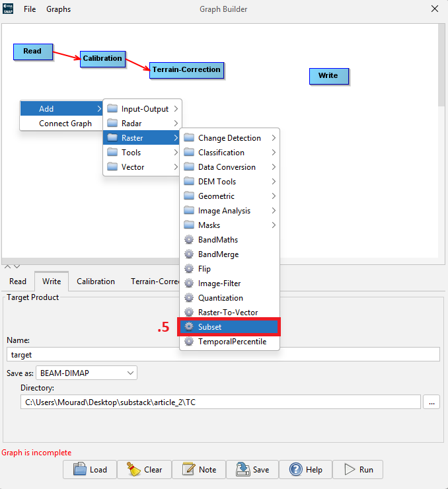Click the Image Analysis folder icon
Screen dimensions: 448x489
pos(189,211)
